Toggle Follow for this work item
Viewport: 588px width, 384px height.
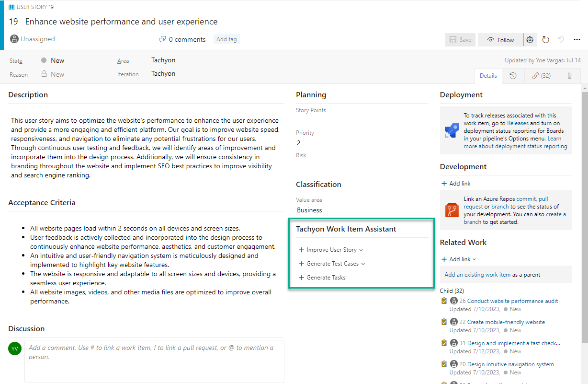500,40
